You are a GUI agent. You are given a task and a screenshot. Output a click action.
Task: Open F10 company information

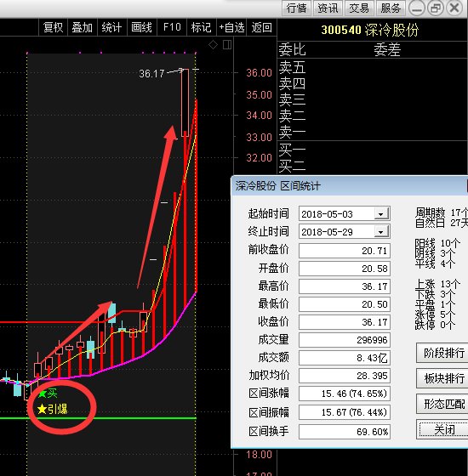pos(172,27)
